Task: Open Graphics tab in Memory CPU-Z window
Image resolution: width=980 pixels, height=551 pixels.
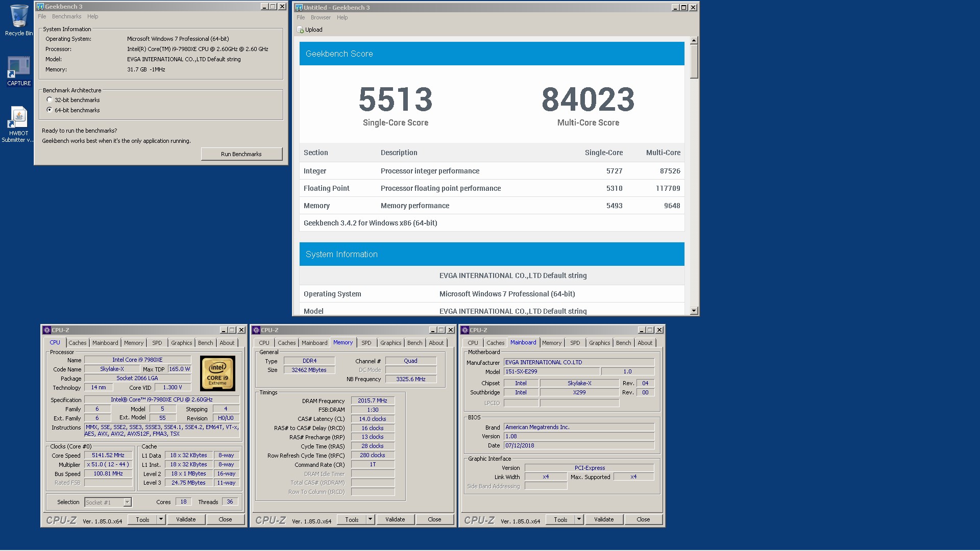Action: pos(391,343)
